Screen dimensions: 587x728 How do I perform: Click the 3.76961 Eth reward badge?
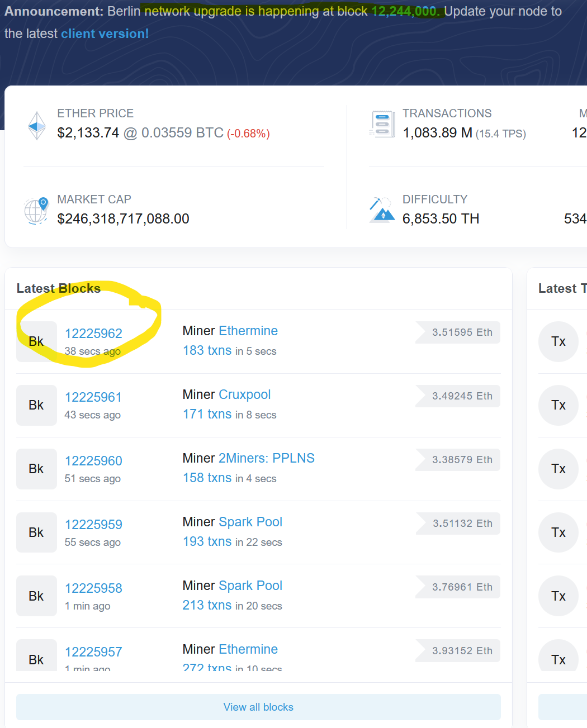coord(458,587)
